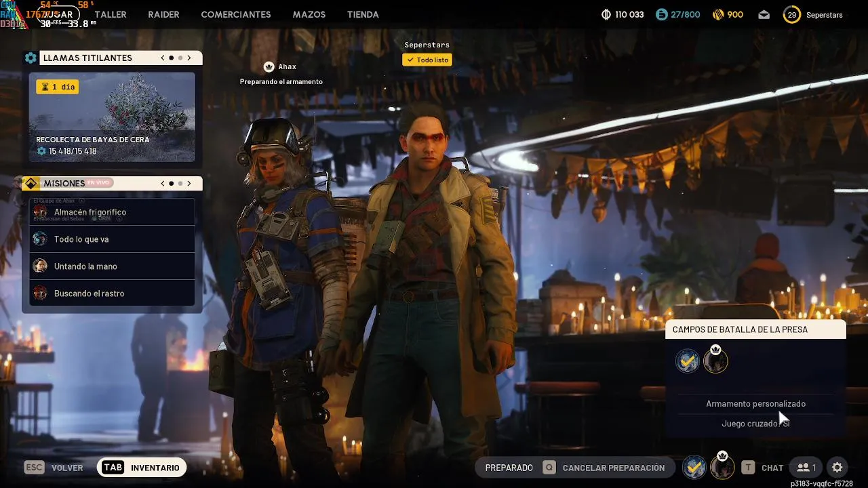868x488 pixels.
Task: Open the TAB Inventario button
Action: tap(142, 468)
